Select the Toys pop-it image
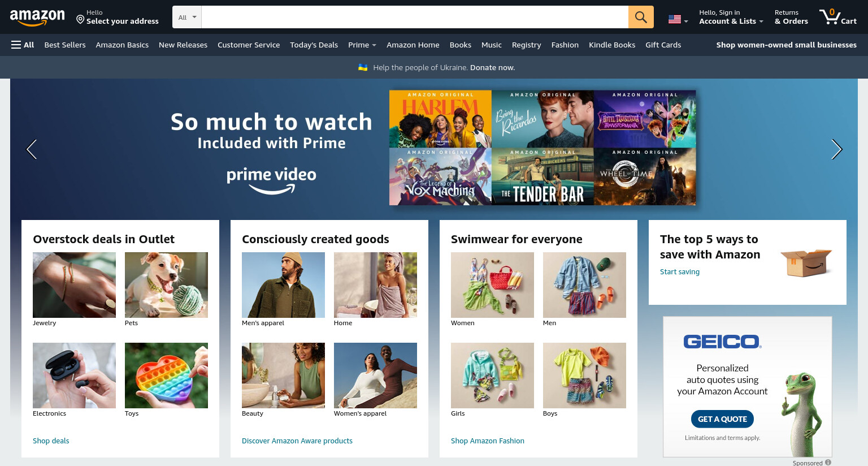The height and width of the screenshot is (466, 868). coord(166,376)
